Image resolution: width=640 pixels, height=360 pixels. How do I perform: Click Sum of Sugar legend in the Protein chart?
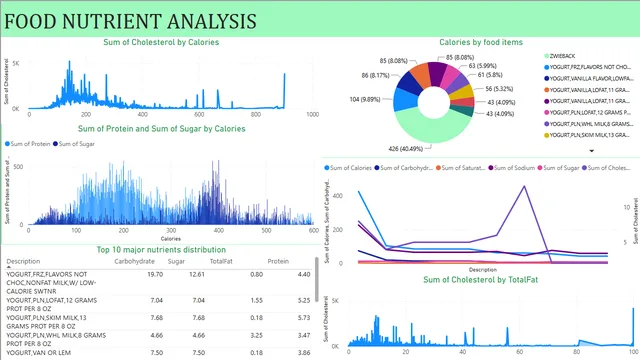coord(73,144)
